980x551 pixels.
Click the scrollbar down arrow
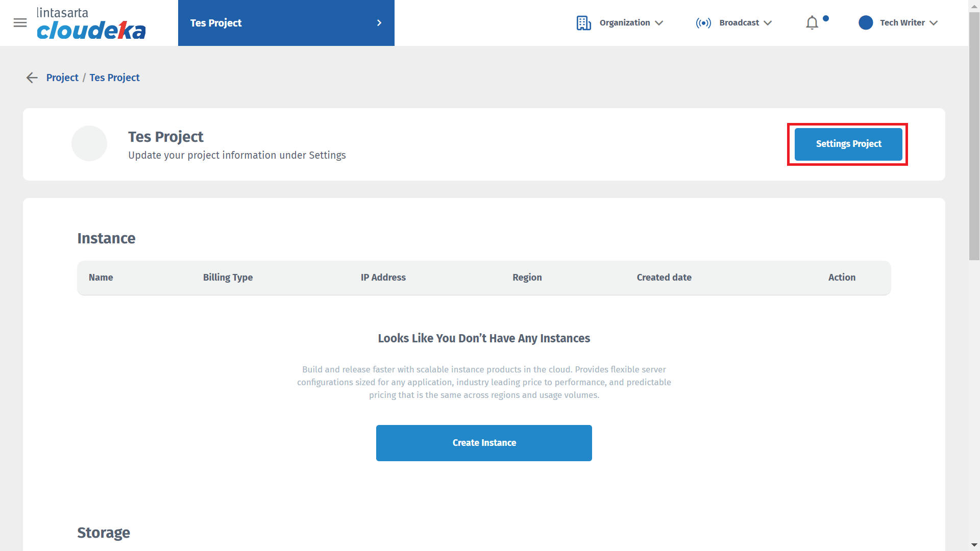(974, 545)
